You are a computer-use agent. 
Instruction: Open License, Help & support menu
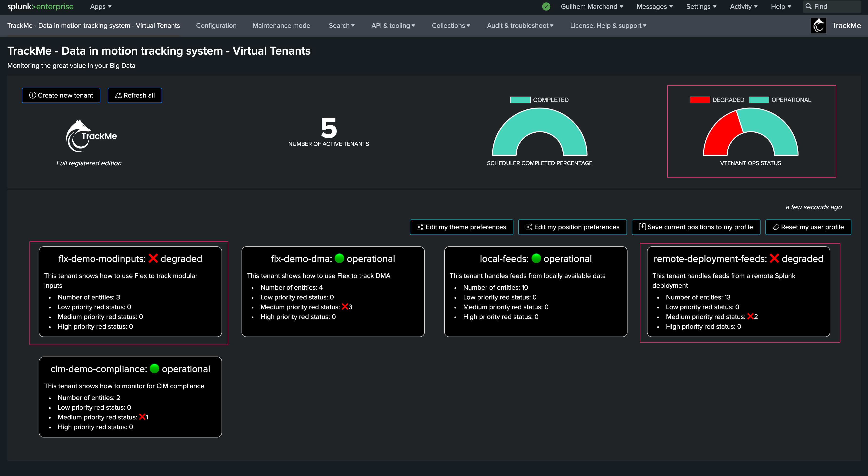pos(608,26)
